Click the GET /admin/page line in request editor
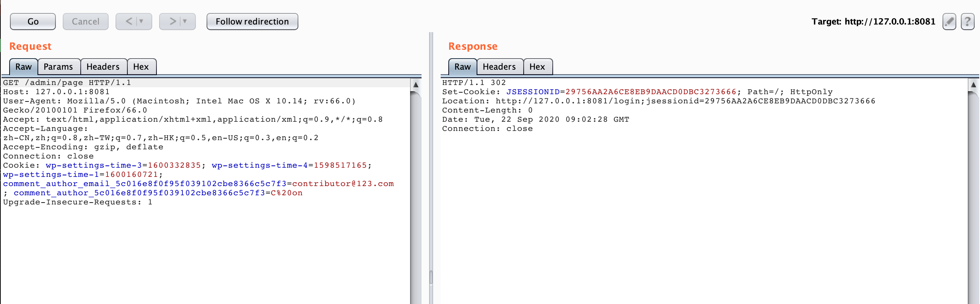Screen dimensions: 980x304 67,83
